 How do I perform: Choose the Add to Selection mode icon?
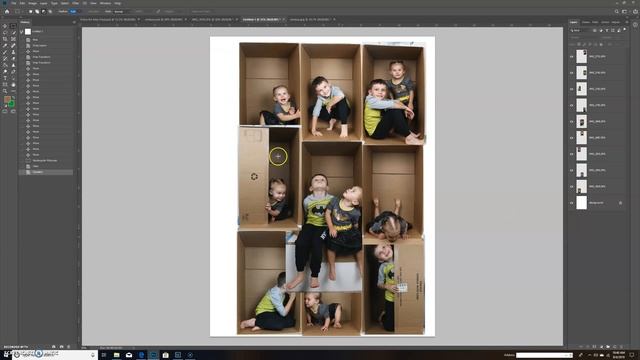click(37, 11)
